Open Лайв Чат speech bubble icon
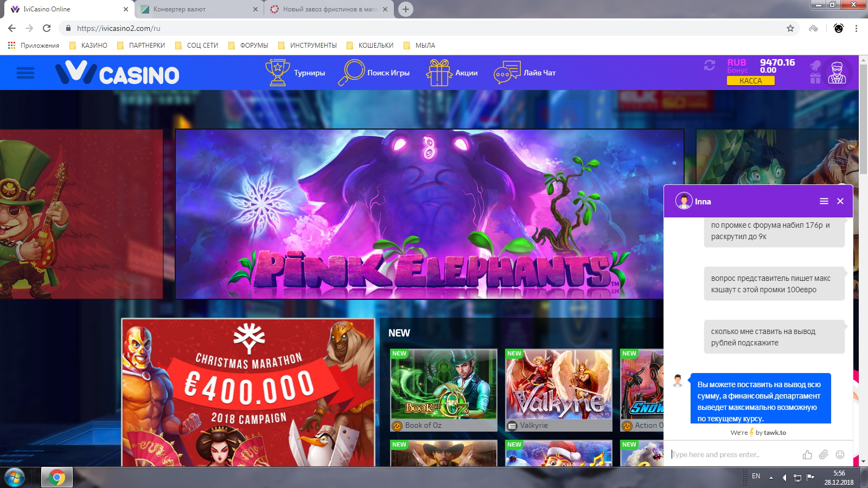Image resolution: width=868 pixels, height=488 pixels. 507,73
